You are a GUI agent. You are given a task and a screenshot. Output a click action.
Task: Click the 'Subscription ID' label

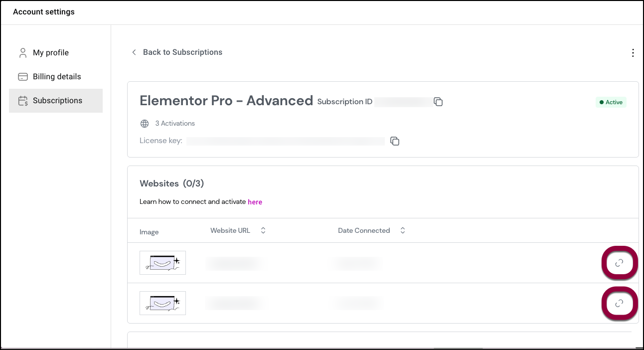pyautogui.click(x=345, y=102)
